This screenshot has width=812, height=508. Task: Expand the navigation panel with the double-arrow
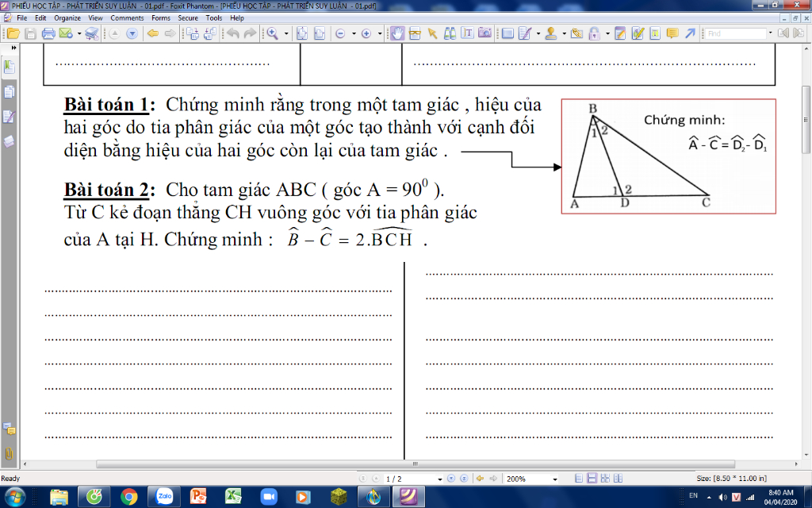point(13,48)
